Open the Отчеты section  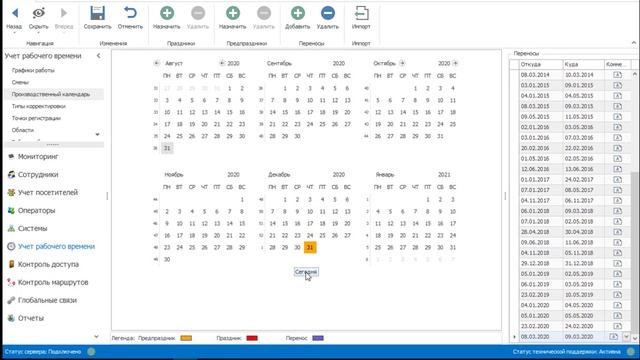click(x=31, y=318)
